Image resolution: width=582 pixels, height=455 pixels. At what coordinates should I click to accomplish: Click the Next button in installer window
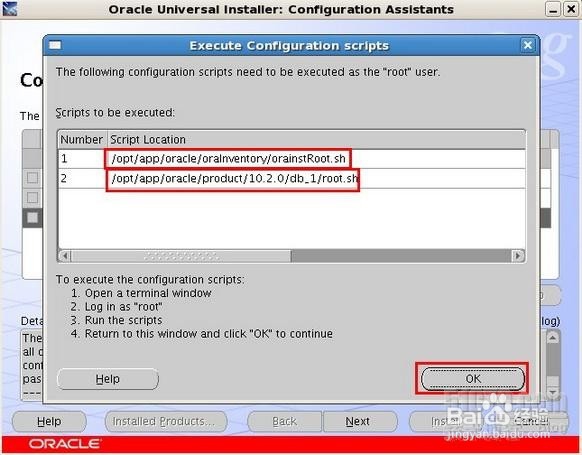click(360, 422)
